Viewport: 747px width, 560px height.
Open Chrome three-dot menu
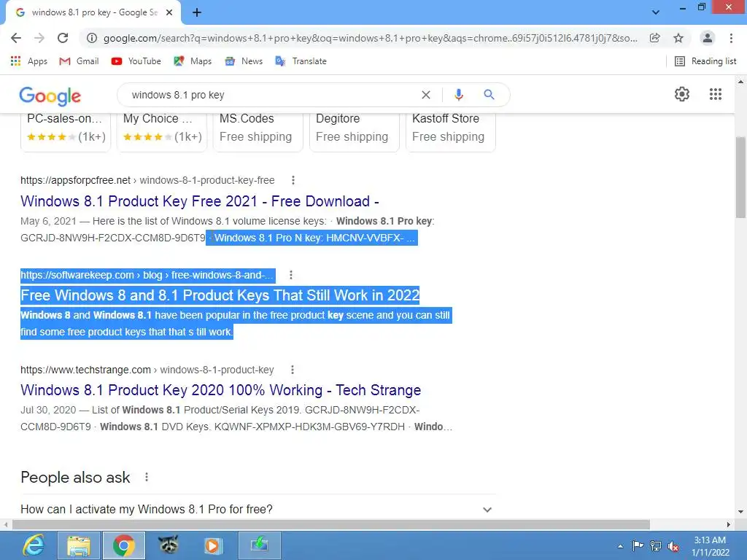tap(731, 38)
